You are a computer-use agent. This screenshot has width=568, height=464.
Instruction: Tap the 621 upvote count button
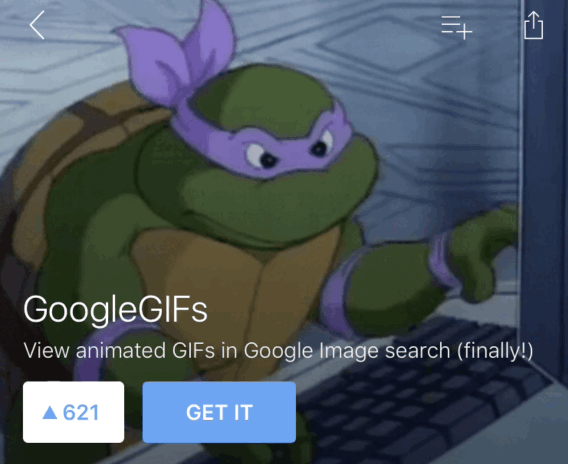74,412
